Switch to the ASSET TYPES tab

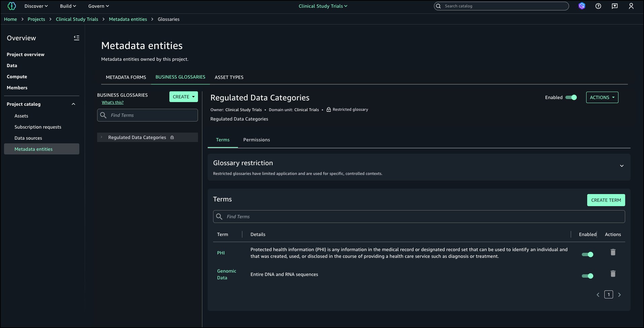click(x=229, y=77)
